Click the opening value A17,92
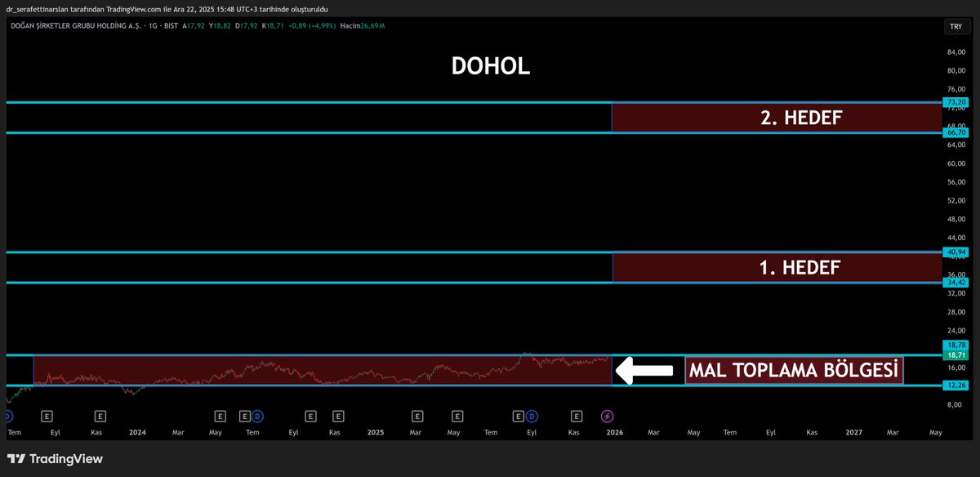The width and height of the screenshot is (980, 477). click(194, 26)
